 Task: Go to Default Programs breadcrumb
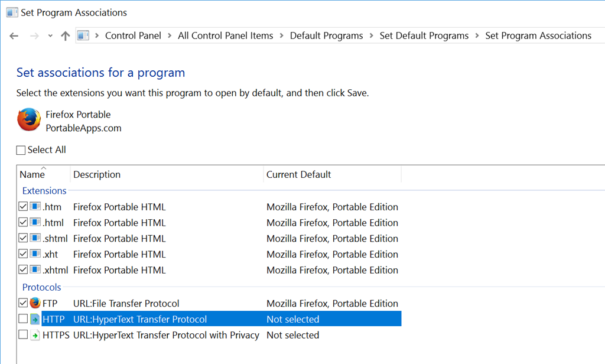pyautogui.click(x=326, y=36)
